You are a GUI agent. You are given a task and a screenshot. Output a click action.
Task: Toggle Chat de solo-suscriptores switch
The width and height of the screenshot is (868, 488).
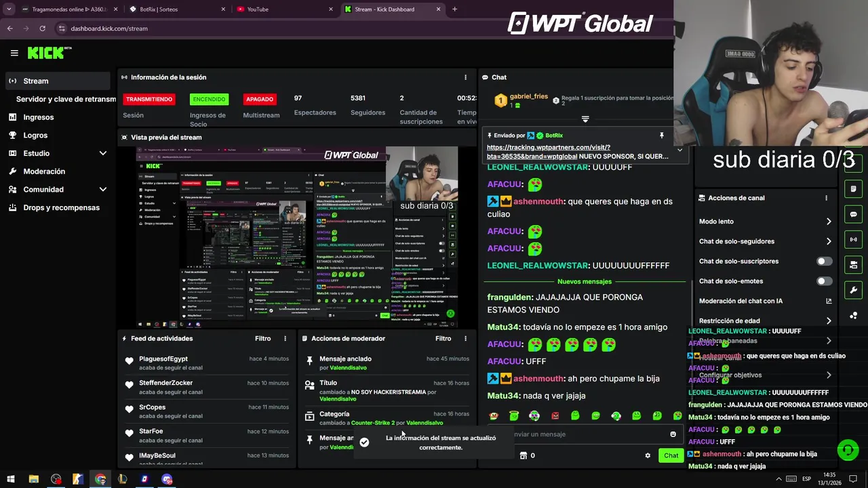click(824, 261)
